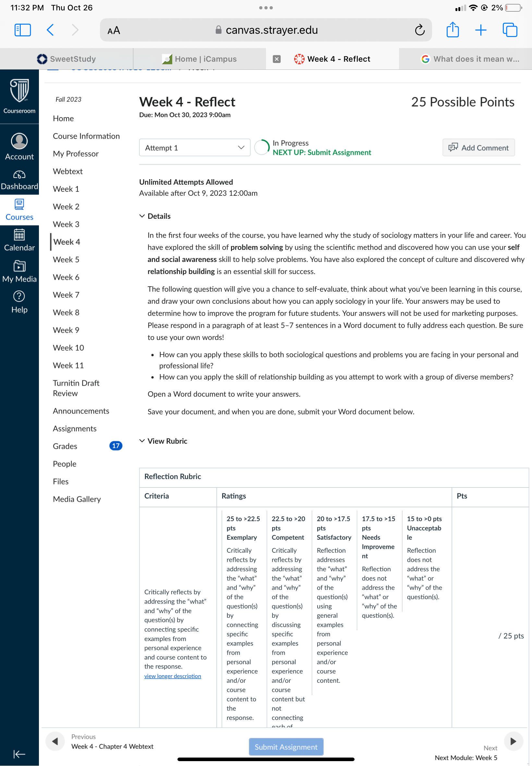This screenshot has height=766, width=532.
Task: Collapse the global navigation arrow icon
Action: coord(19,754)
